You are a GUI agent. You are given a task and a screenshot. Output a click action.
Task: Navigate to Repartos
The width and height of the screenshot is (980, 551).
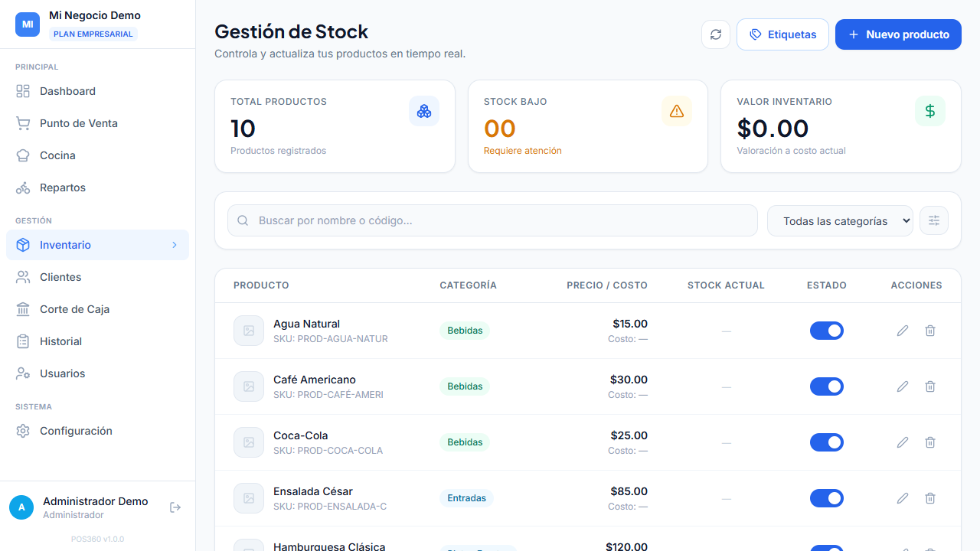point(97,187)
